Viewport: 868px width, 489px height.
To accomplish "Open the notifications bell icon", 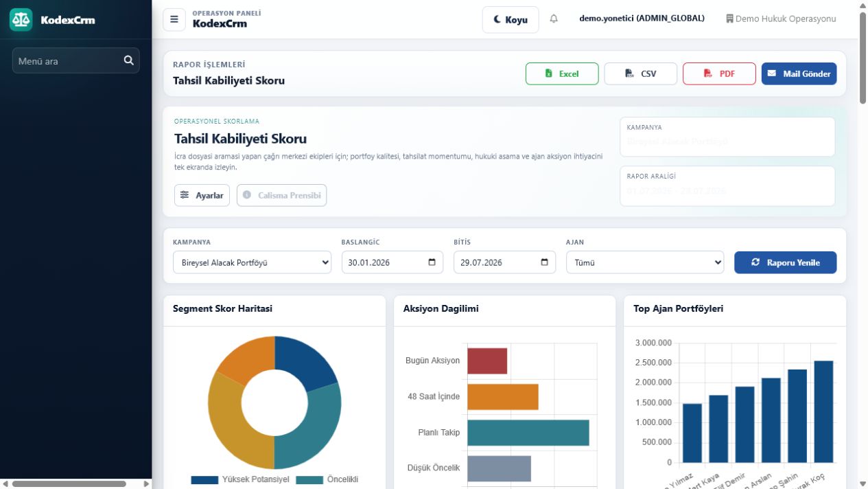I will coord(554,19).
